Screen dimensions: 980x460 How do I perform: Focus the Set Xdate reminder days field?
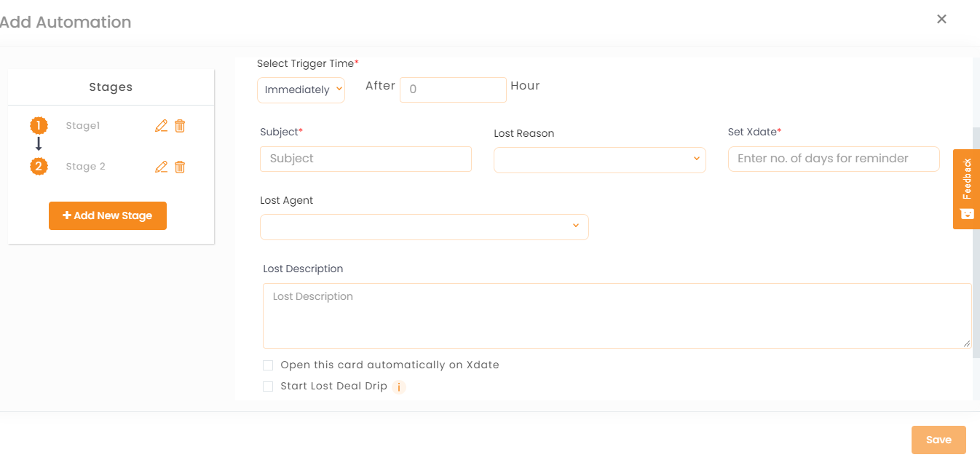point(834,159)
